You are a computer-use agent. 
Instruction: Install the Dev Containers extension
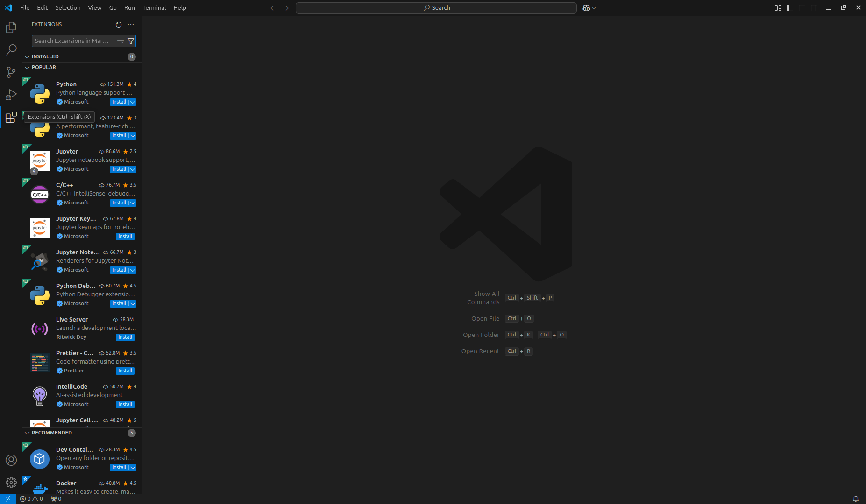119,468
